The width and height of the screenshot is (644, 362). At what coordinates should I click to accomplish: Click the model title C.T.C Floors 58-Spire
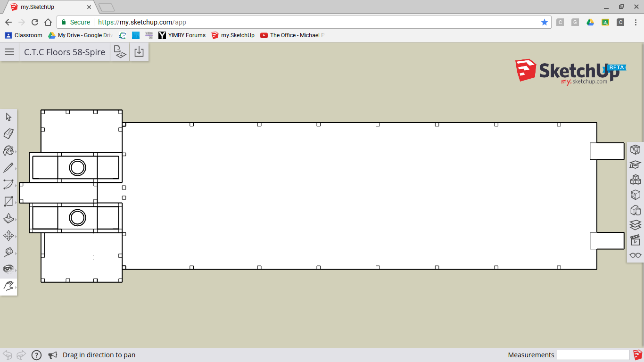(65, 52)
